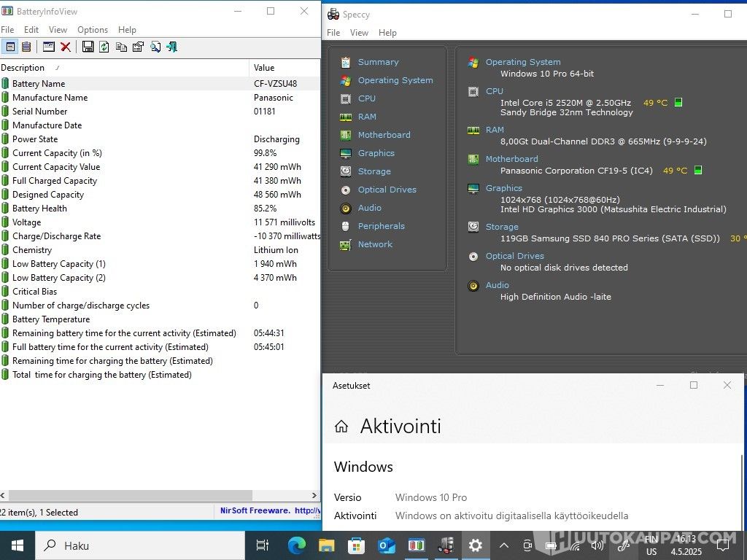The width and height of the screenshot is (747, 560).
Task: Click Storage heading in Speccy summary panel
Action: coord(502,227)
